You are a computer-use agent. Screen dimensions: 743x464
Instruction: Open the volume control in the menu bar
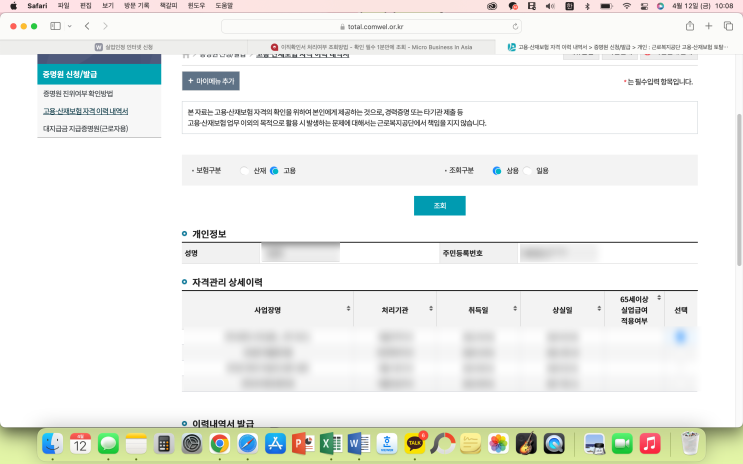click(x=550, y=6)
